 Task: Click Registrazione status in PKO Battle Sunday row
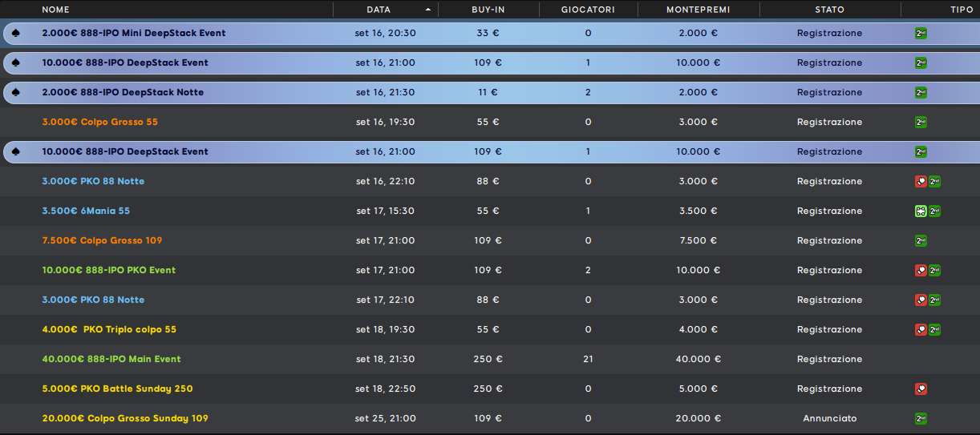coord(829,389)
